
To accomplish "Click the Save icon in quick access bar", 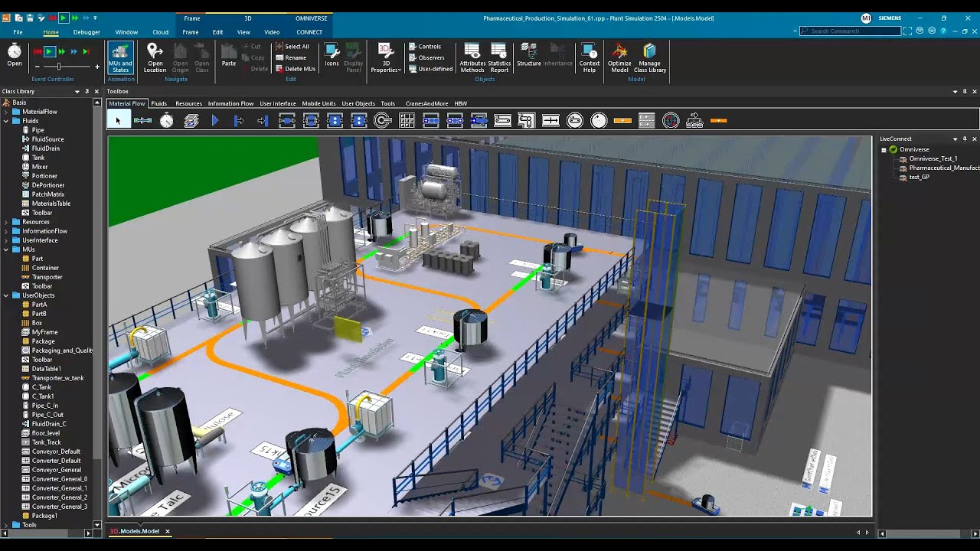I will (30, 18).
